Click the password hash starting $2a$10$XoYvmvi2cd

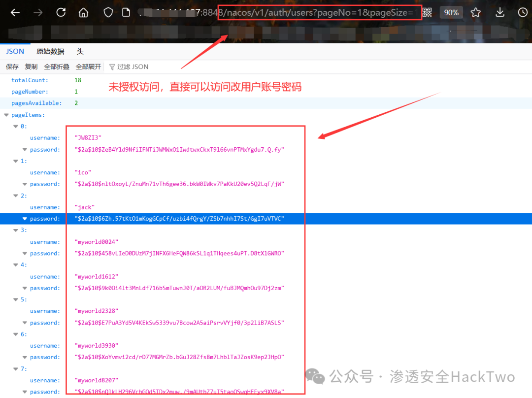click(179, 357)
